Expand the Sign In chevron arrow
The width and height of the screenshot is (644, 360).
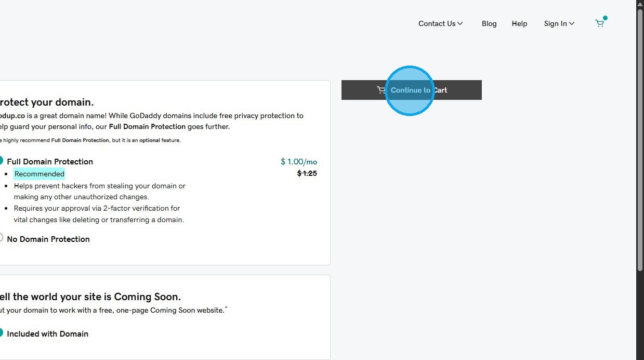[572, 23]
